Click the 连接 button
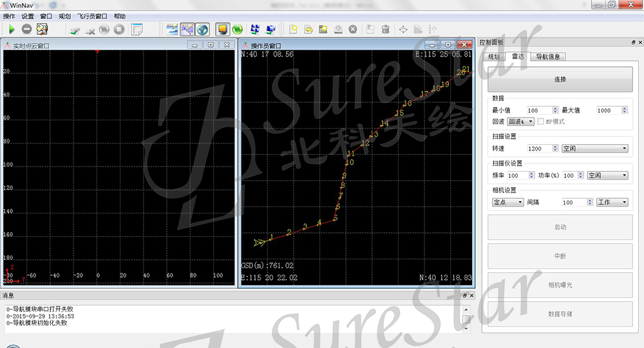 pos(560,80)
